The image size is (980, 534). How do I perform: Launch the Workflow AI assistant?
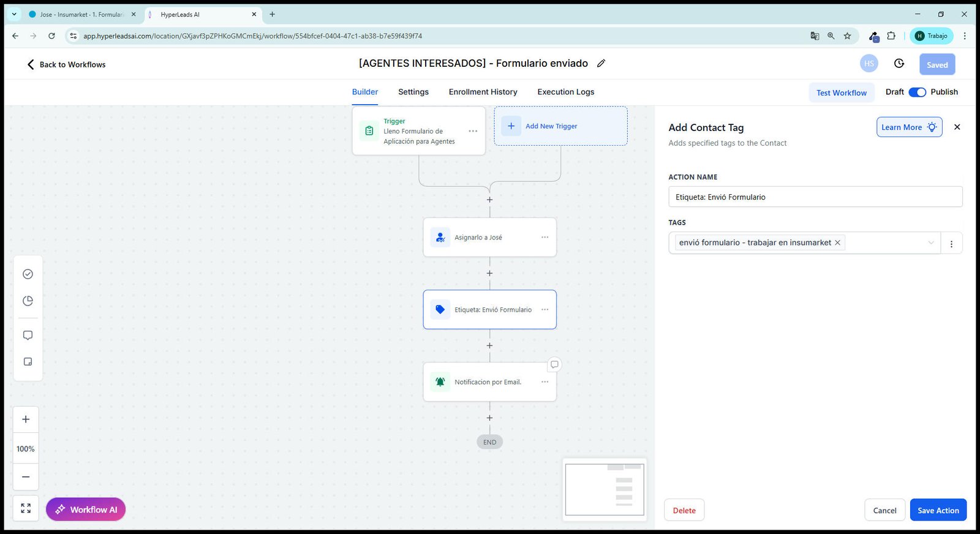point(86,510)
